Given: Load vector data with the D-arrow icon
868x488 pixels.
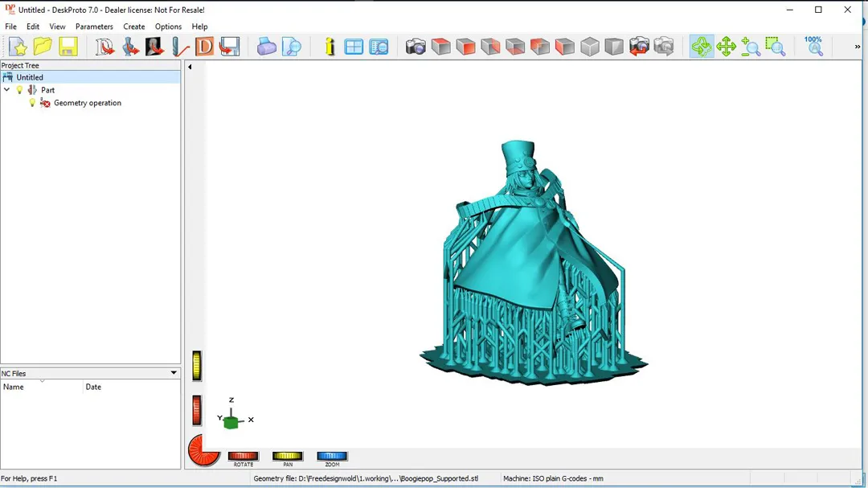Looking at the screenshot, I should (104, 47).
